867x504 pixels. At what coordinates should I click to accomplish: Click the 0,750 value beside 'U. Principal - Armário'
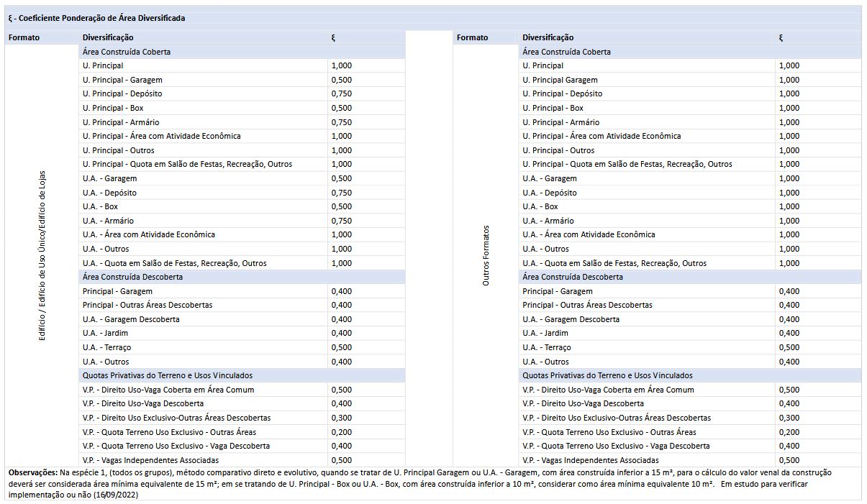coord(342,122)
